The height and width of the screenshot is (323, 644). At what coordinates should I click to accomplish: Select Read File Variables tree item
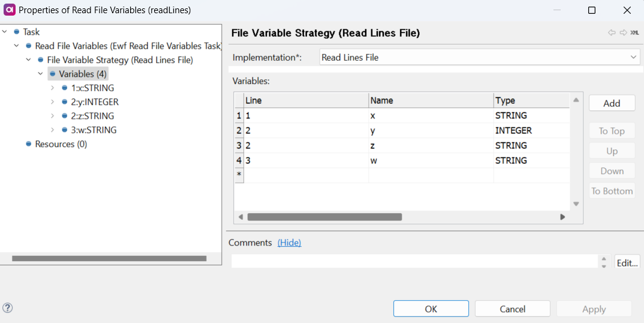(128, 46)
